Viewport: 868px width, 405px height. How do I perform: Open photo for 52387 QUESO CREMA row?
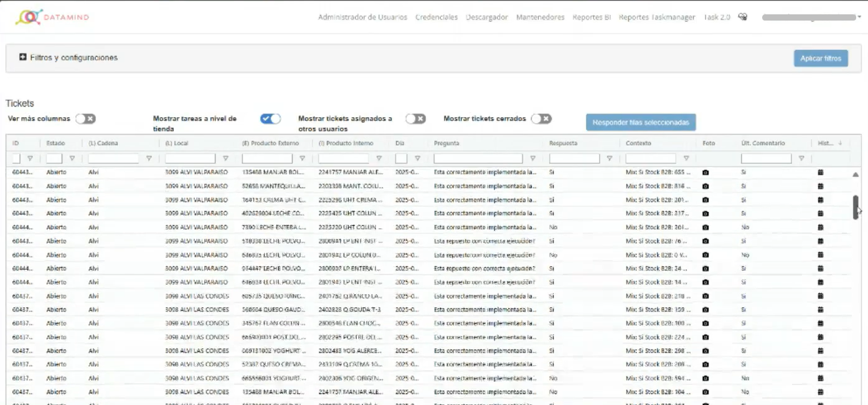pyautogui.click(x=705, y=364)
